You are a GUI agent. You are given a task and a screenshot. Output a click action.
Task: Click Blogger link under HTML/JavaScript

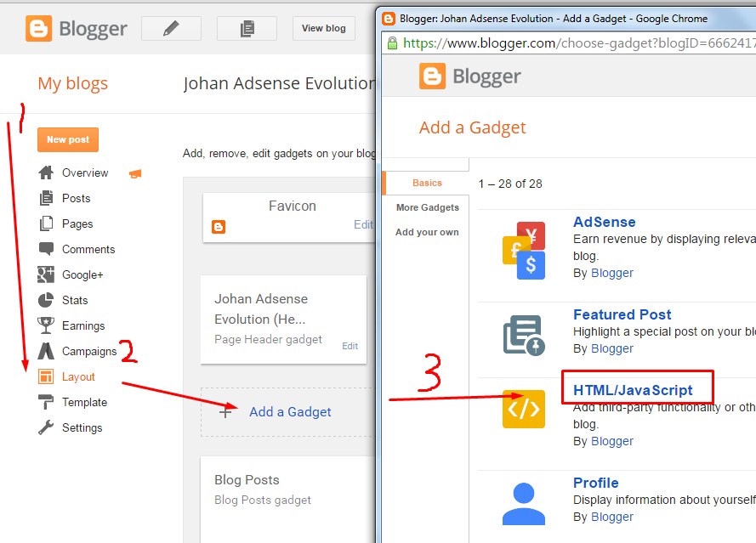click(x=611, y=441)
